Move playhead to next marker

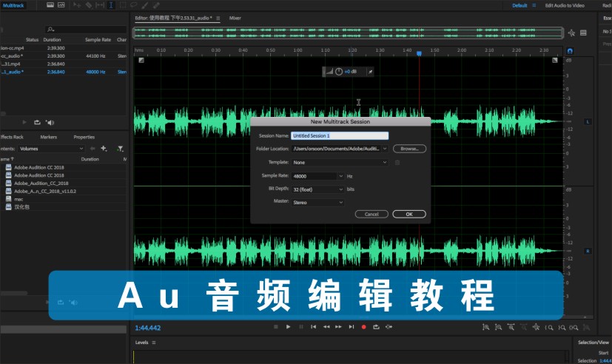tap(352, 327)
